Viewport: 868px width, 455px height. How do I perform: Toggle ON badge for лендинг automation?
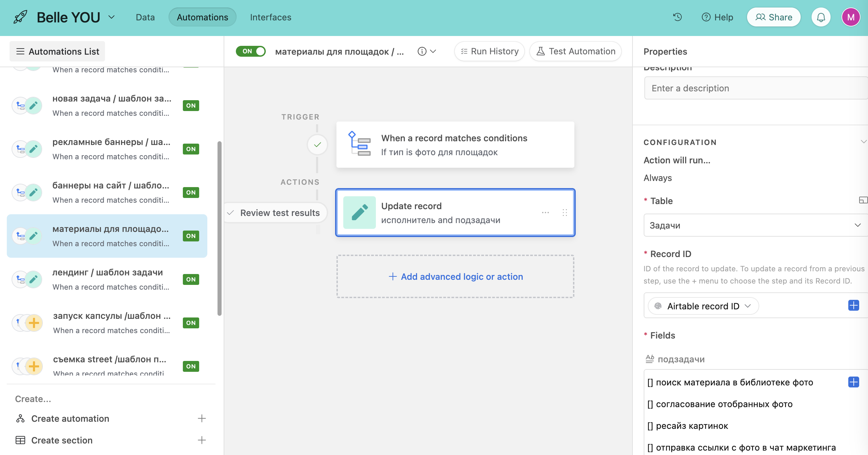pyautogui.click(x=191, y=279)
